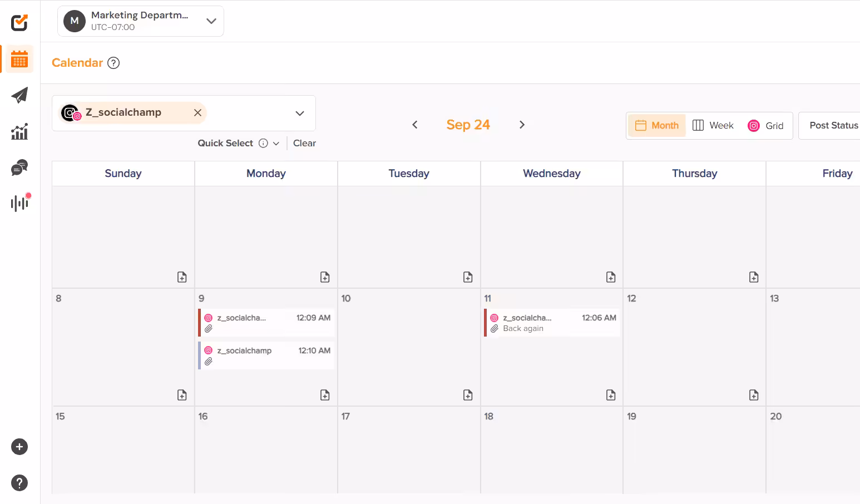Open the Calendar sidebar icon
This screenshot has height=504, width=860.
(x=19, y=59)
